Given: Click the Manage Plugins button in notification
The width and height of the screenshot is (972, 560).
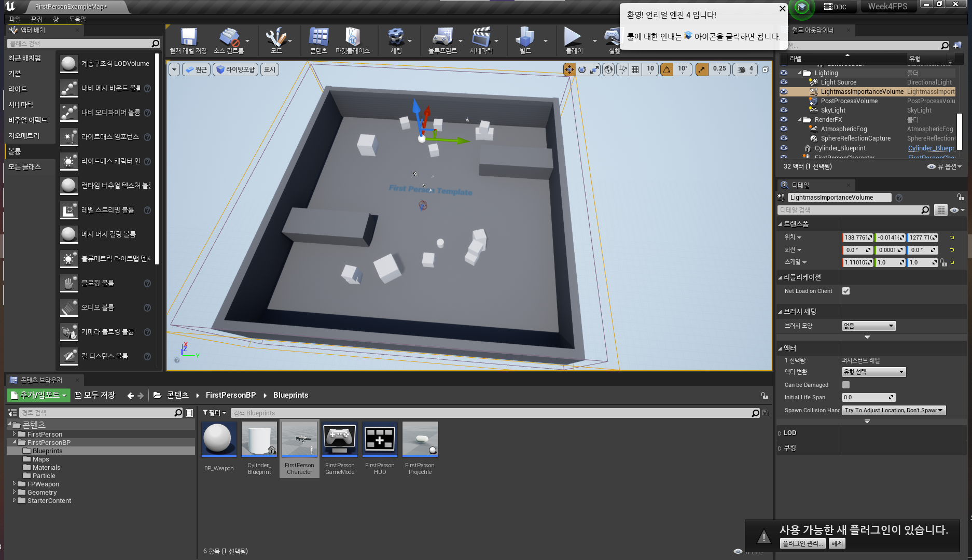Looking at the screenshot, I should 802,543.
